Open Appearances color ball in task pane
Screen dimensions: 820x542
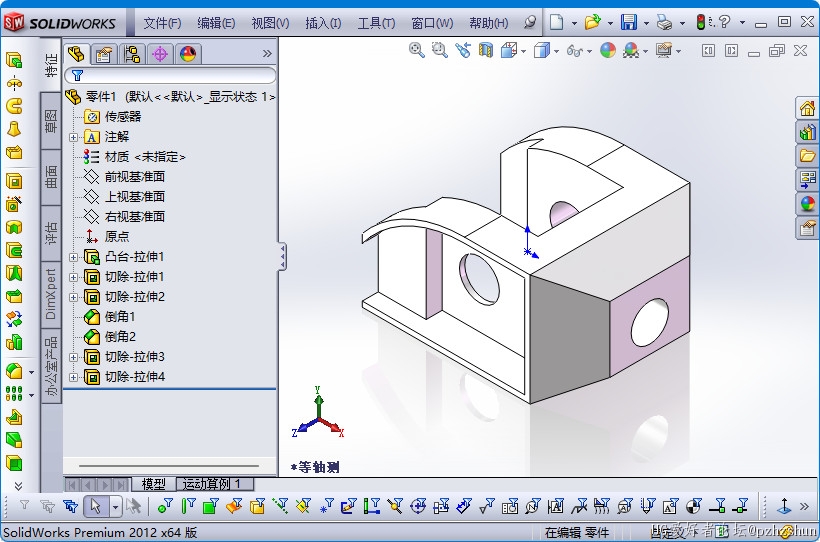point(807,204)
